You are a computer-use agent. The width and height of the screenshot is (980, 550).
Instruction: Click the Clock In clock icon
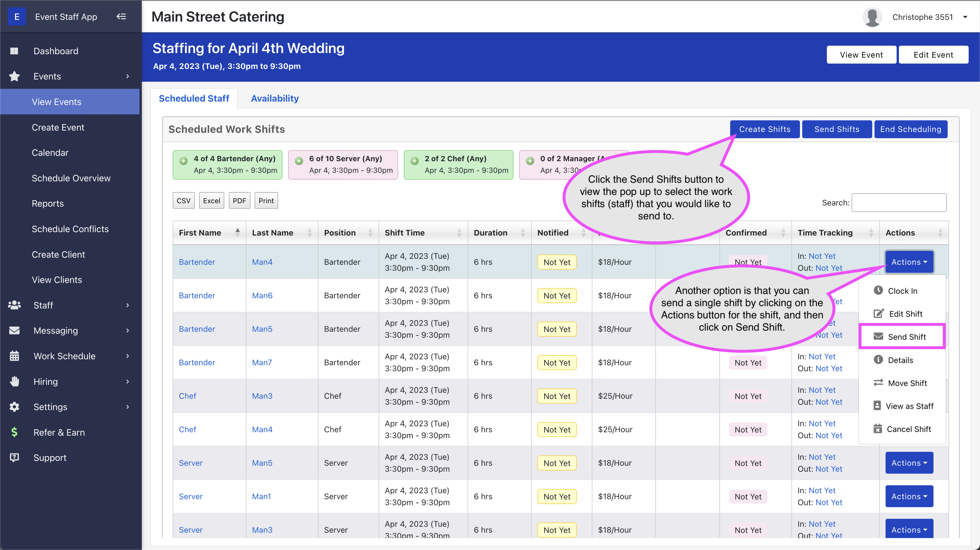click(x=878, y=290)
